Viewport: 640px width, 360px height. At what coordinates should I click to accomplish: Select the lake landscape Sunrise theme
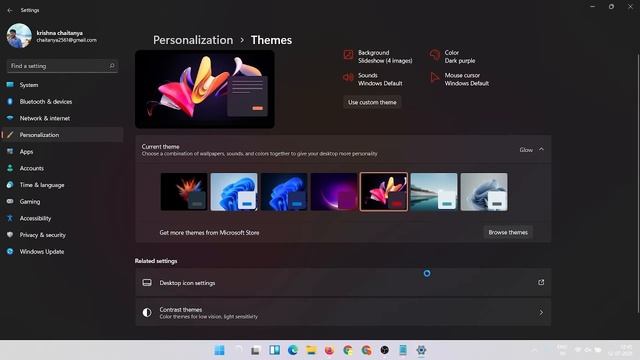pos(434,192)
